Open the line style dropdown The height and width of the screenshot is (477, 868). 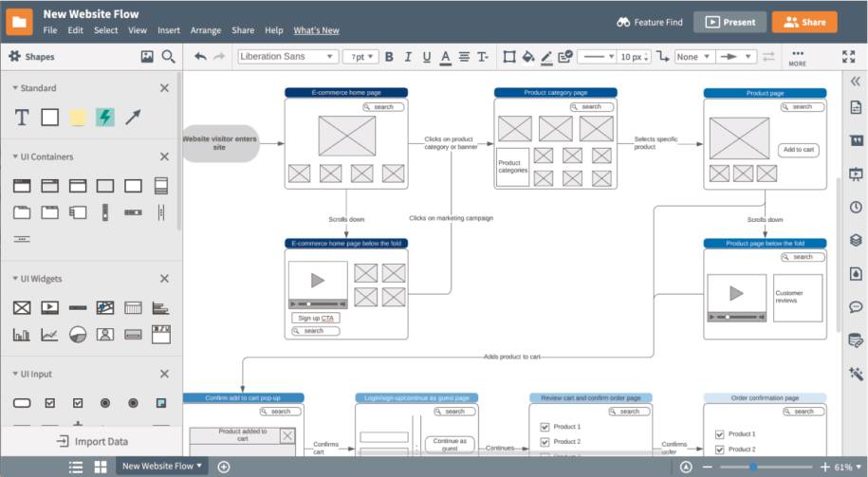click(596, 57)
